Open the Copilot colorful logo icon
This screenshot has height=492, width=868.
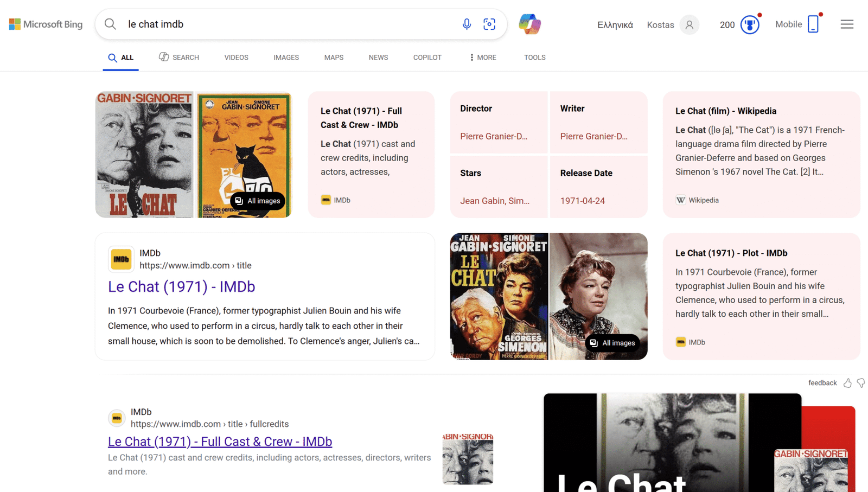(x=529, y=24)
